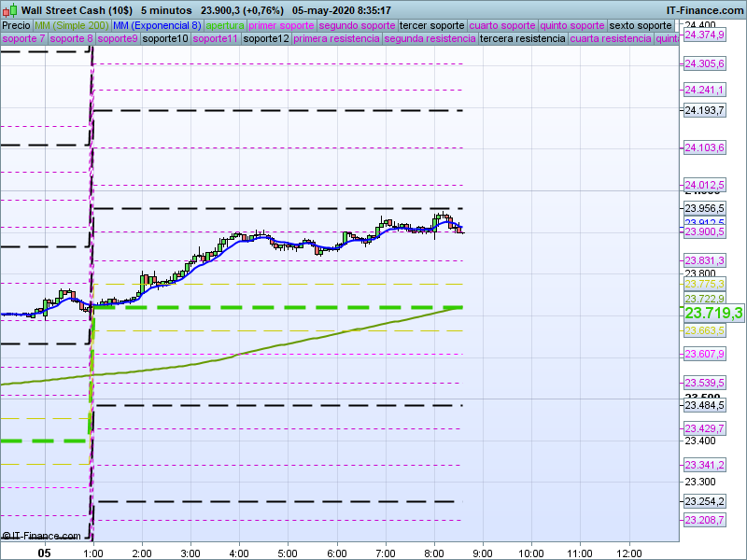The width and height of the screenshot is (747, 560).
Task: Select the tercera resistencia legend label
Action: tap(522, 39)
